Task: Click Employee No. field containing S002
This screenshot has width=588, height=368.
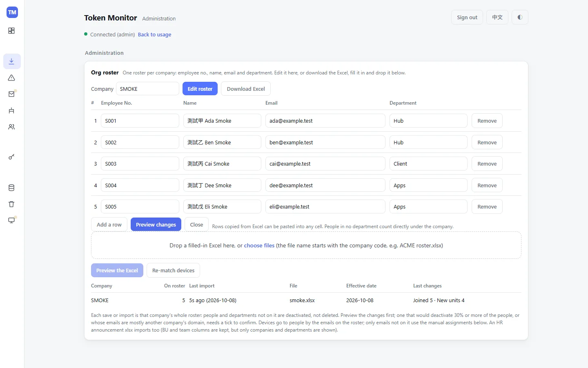Action: (x=140, y=142)
